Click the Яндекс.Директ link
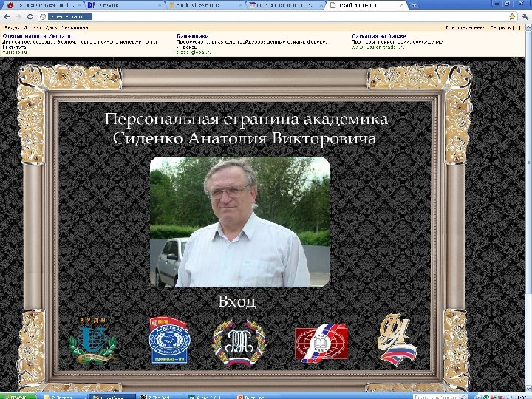This screenshot has width=532, height=399. [23, 27]
